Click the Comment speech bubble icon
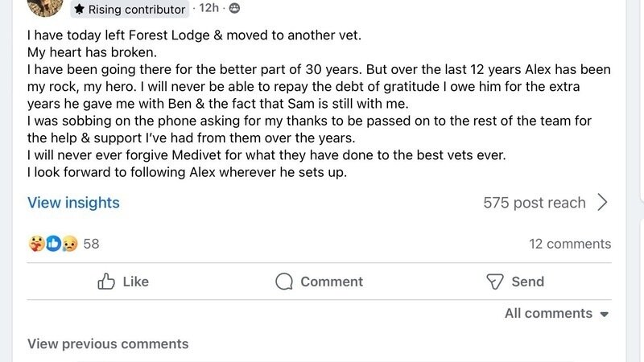This screenshot has width=644, height=362. (283, 282)
